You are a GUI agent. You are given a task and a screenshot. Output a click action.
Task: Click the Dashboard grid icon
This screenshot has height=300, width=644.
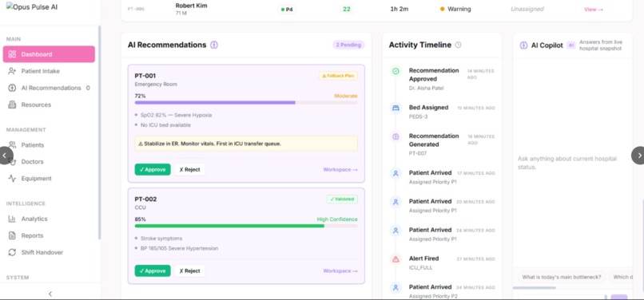(12, 54)
